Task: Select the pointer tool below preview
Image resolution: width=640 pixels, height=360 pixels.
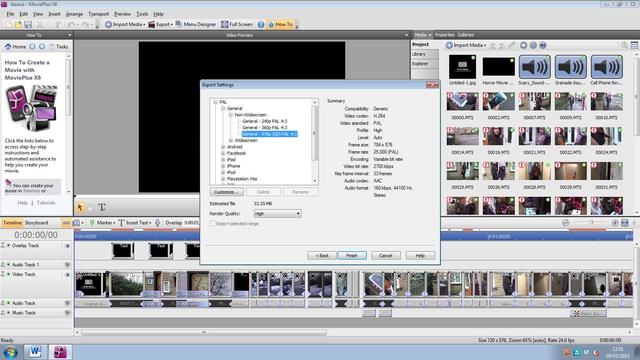Action: [80, 207]
